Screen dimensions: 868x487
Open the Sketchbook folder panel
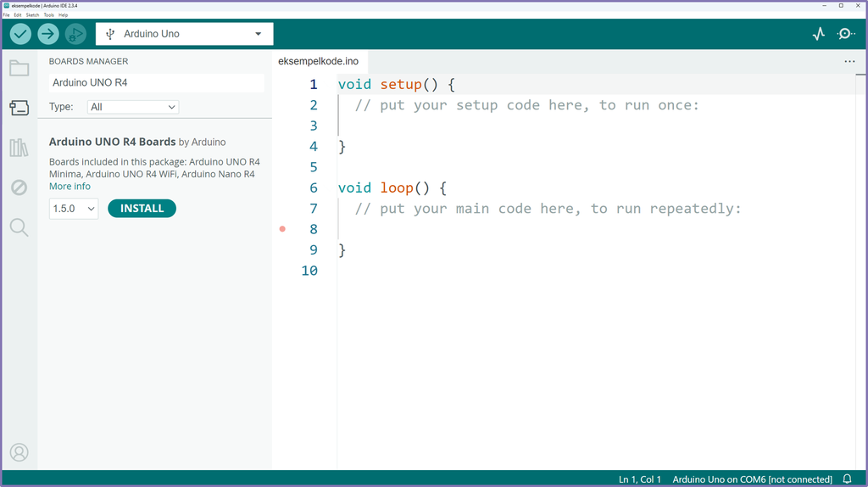[19, 68]
